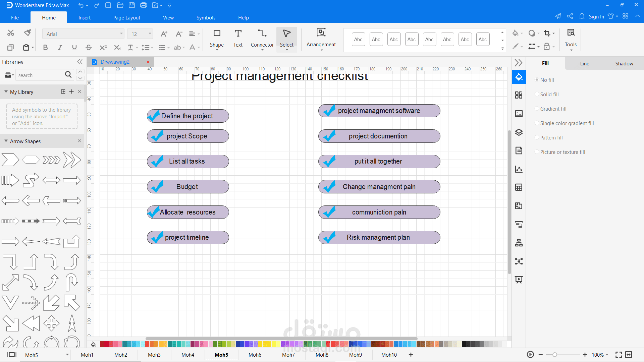Open the Moh10 page tab

(389, 355)
